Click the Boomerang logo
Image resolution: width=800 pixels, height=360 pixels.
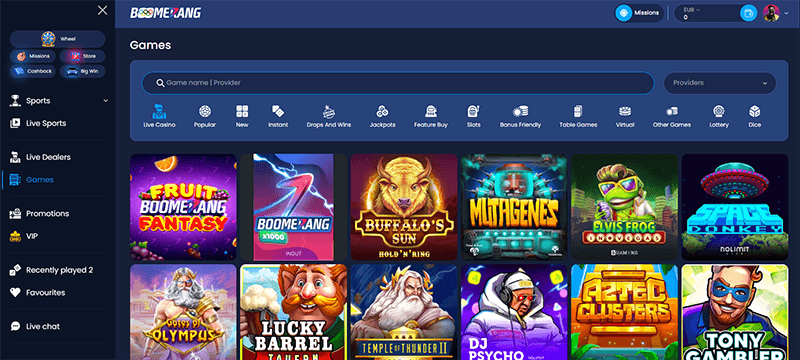[x=166, y=13]
